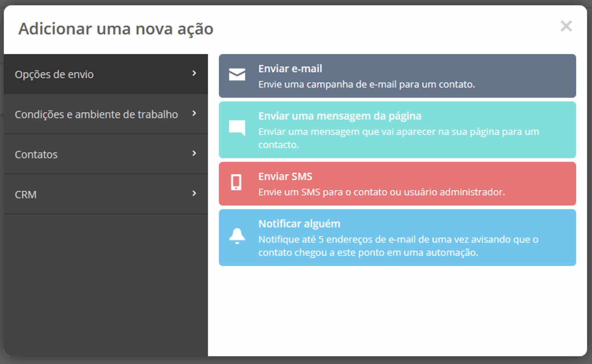Click the mobile phone SMS icon
Screen dimensions: 592x364
click(x=236, y=182)
